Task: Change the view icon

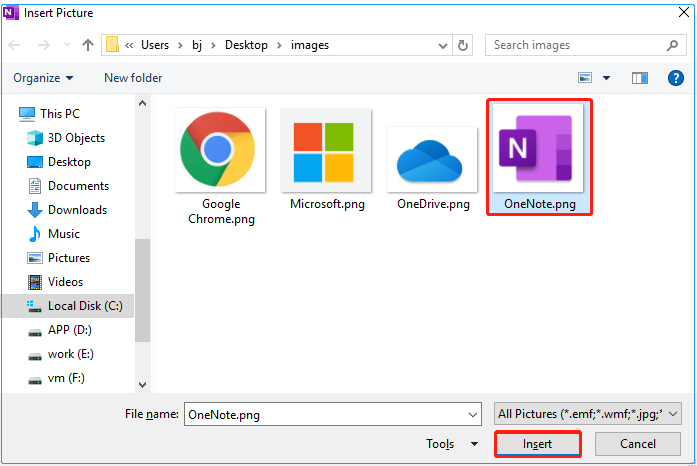Action: (x=585, y=78)
